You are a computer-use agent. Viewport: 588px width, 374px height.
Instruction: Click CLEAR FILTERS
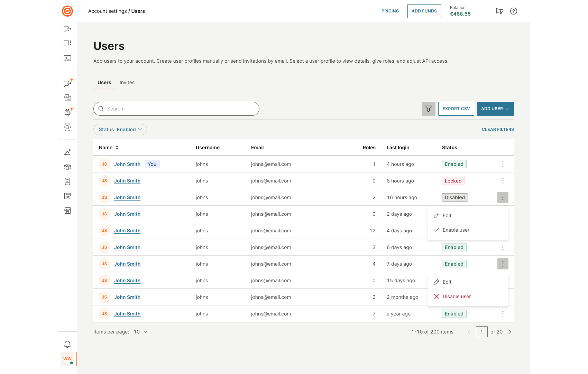point(498,130)
